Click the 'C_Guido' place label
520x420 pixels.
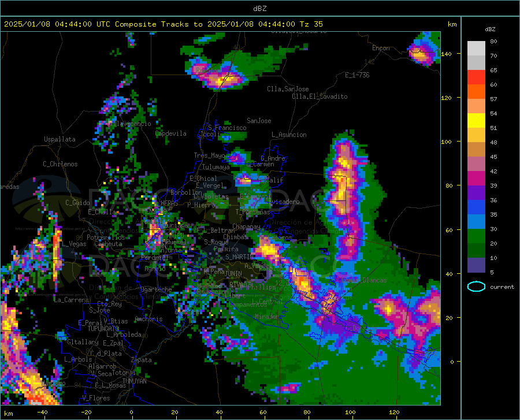coord(77,203)
